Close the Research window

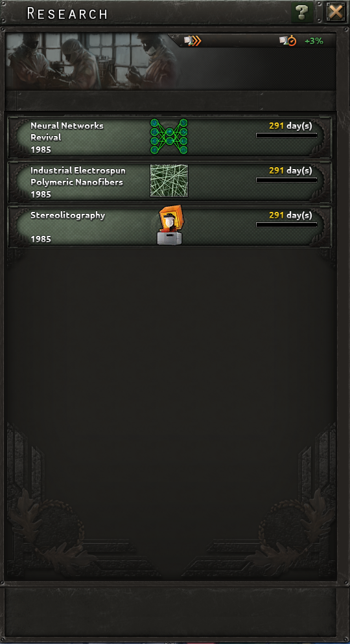[x=336, y=12]
